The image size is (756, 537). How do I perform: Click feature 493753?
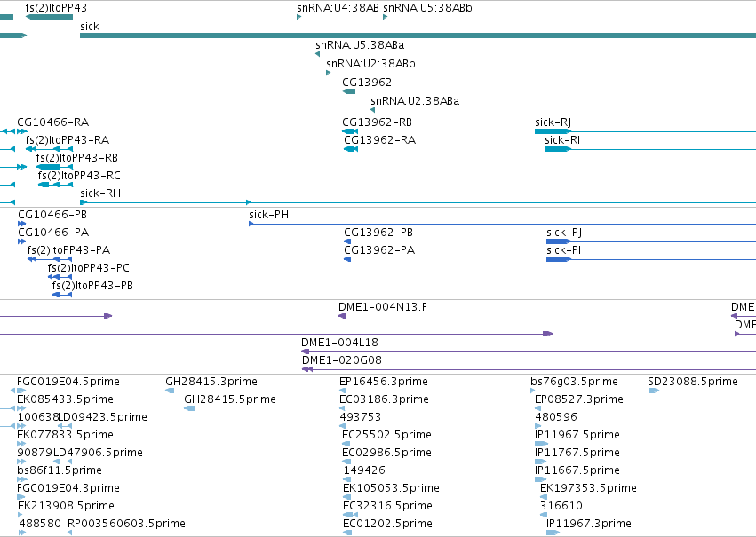(x=360, y=417)
